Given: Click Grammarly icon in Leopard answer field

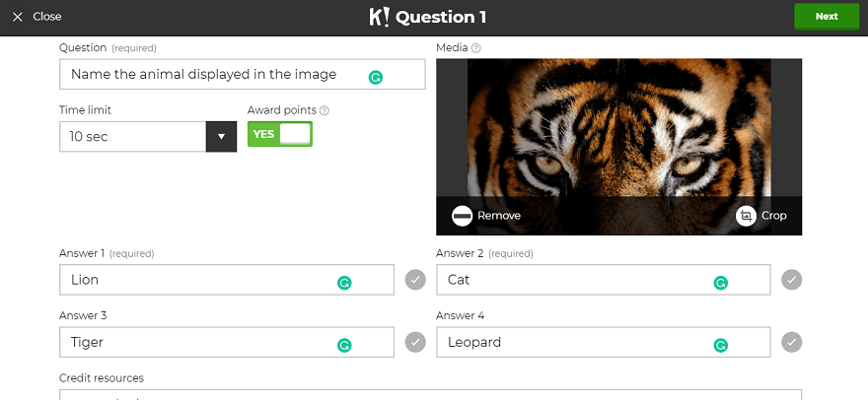Looking at the screenshot, I should tap(721, 345).
